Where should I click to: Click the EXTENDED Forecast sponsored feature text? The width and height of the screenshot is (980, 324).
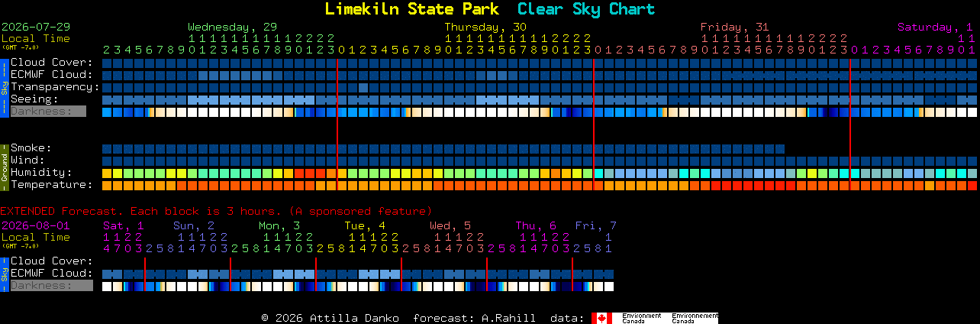[216, 211]
